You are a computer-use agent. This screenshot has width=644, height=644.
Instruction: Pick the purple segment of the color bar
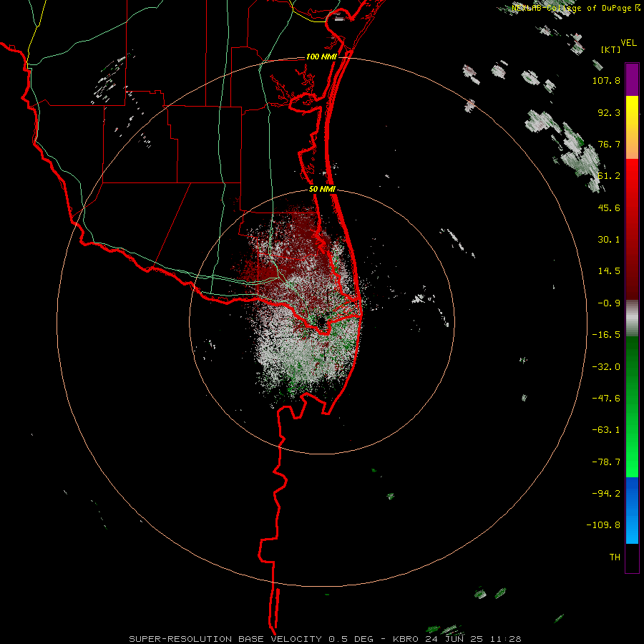point(632,79)
